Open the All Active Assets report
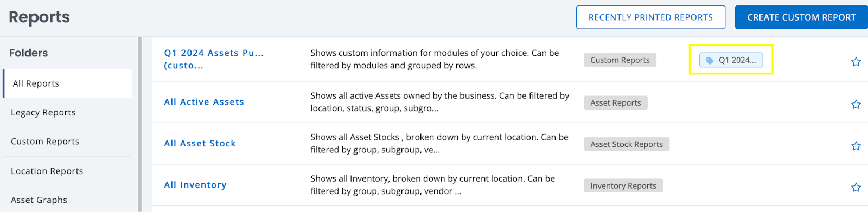The width and height of the screenshot is (868, 212). tap(204, 102)
